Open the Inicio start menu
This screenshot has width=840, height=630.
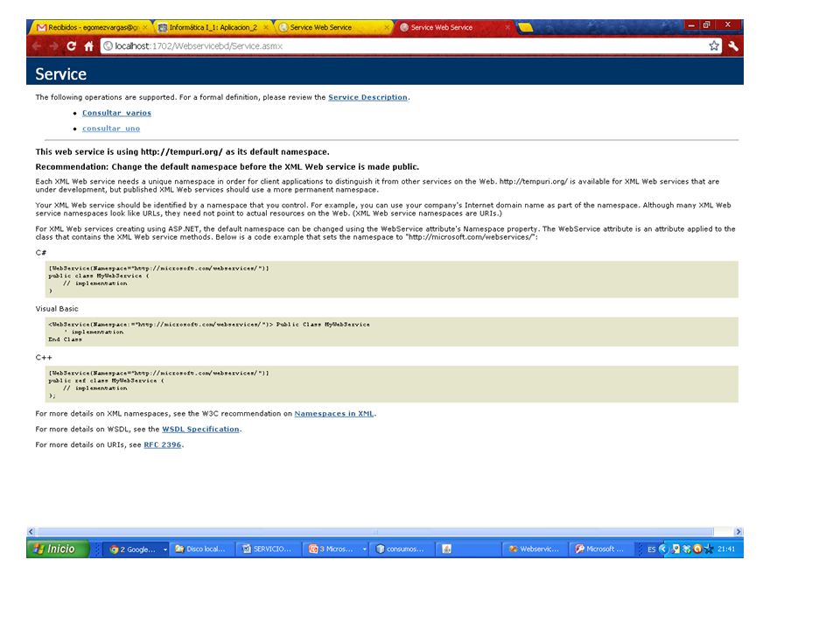tap(57, 549)
